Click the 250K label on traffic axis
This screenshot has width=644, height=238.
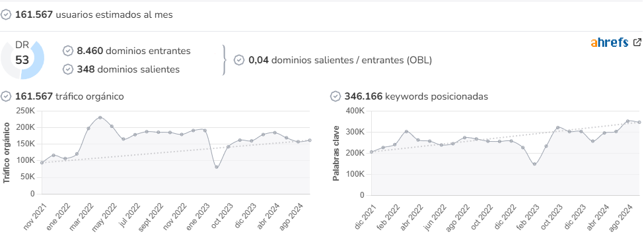[26, 111]
